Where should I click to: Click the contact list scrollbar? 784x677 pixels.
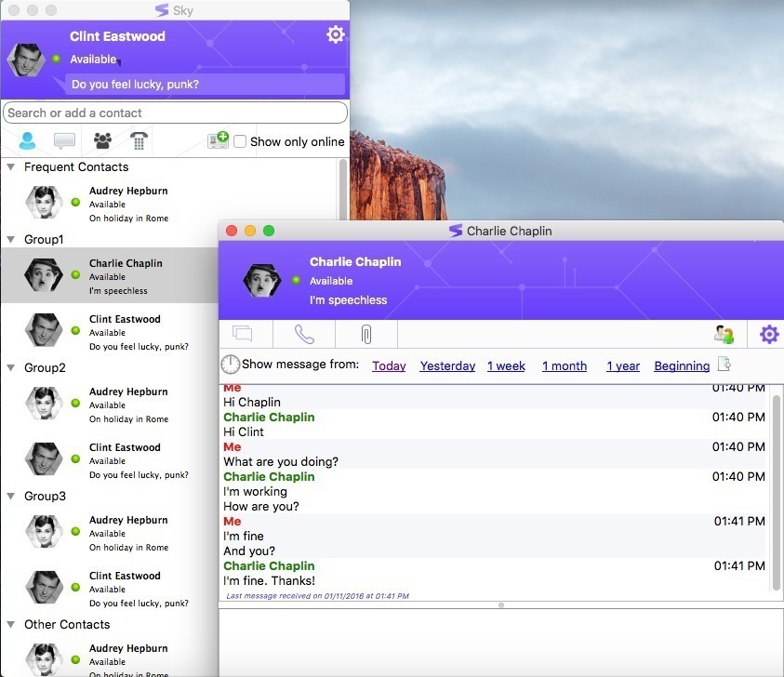[343, 190]
